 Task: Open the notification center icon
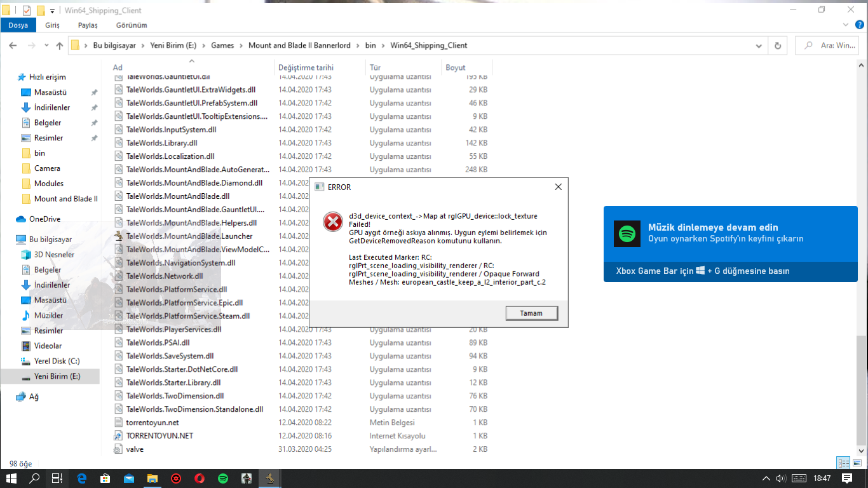tap(846, 478)
